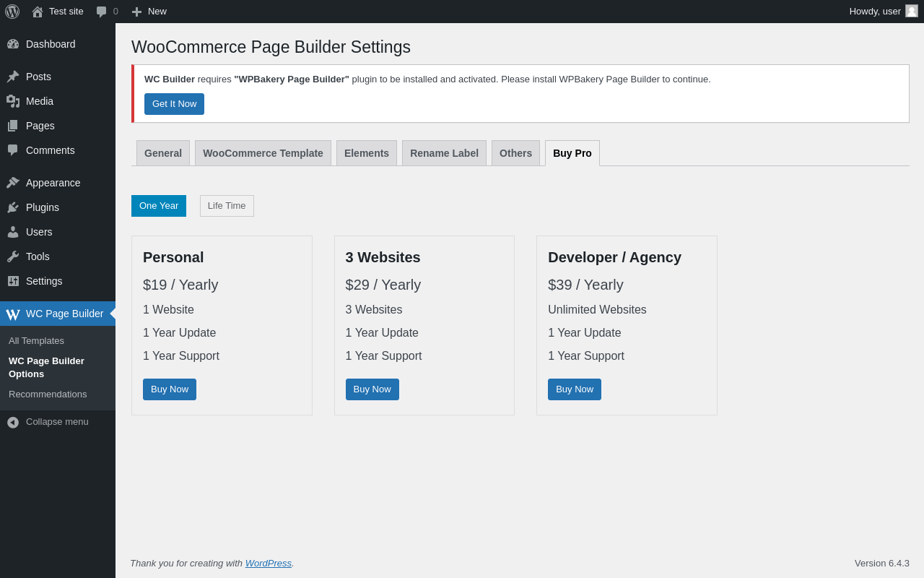Image resolution: width=924 pixels, height=578 pixels.
Task: Switch to Life Time pricing
Action: click(227, 206)
